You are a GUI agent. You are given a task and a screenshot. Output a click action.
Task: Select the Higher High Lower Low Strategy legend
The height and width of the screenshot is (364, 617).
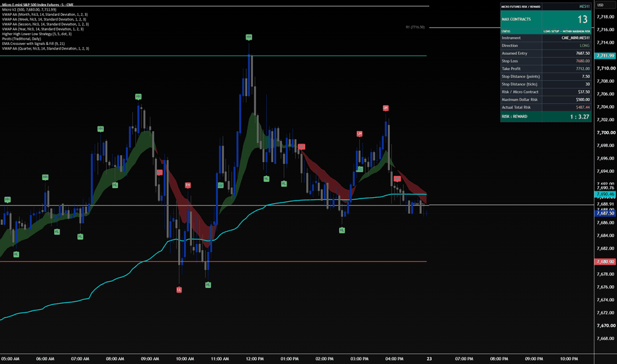tap(37, 34)
